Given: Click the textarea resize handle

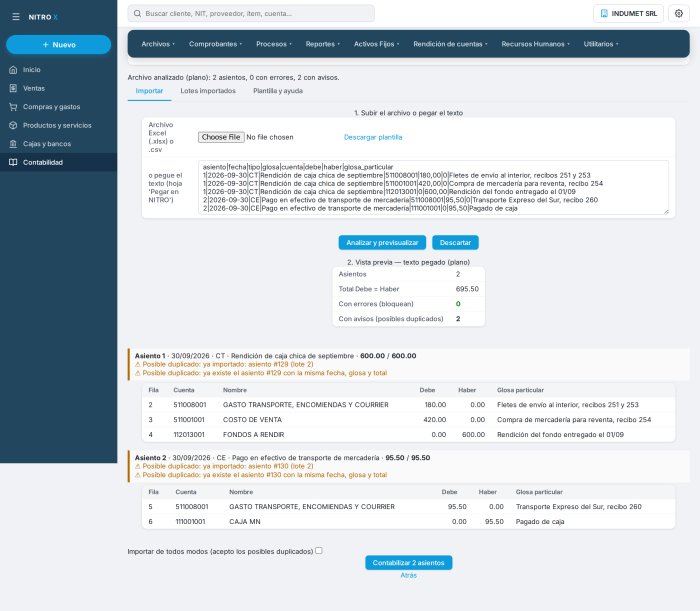Looking at the screenshot, I should (x=666, y=212).
